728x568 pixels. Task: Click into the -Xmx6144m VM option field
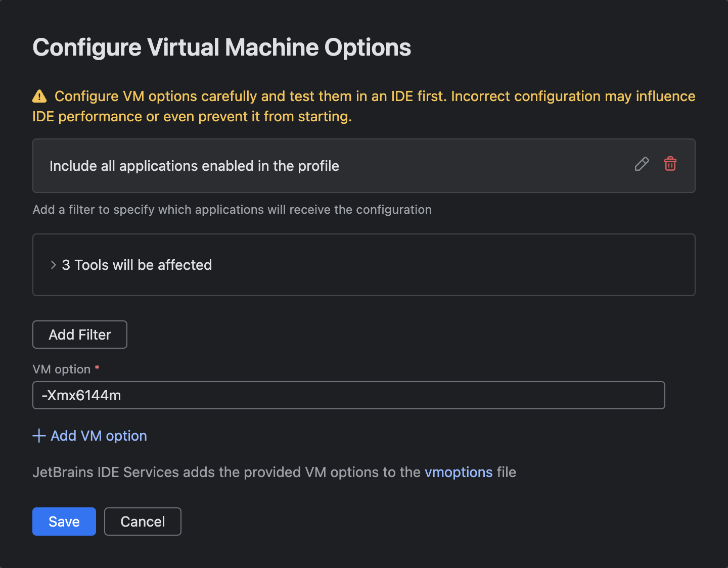point(348,395)
